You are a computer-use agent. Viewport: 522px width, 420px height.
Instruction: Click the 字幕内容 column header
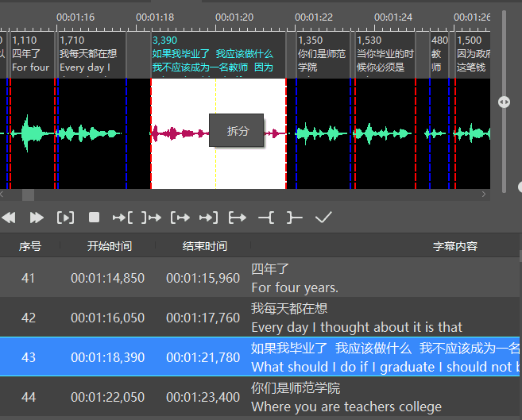coord(455,246)
